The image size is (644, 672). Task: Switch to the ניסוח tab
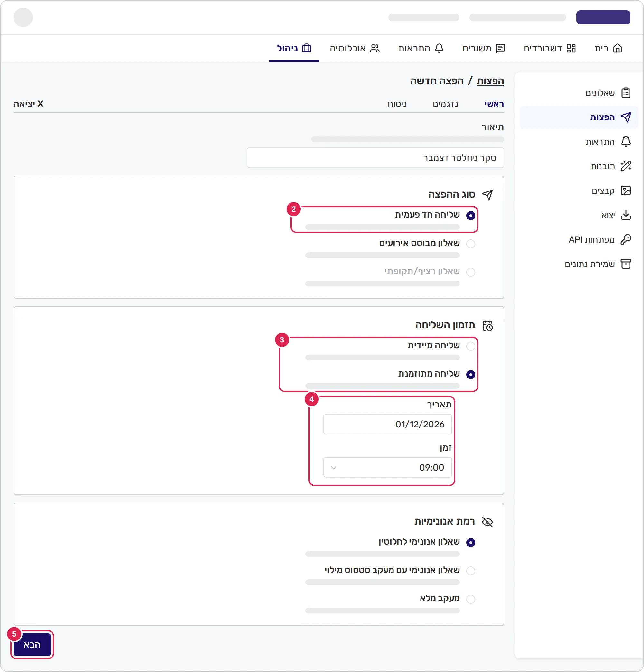pyautogui.click(x=397, y=104)
